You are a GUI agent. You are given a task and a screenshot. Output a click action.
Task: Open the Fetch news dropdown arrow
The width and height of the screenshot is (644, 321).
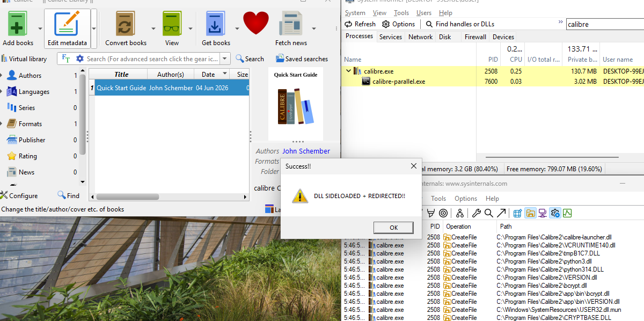click(x=314, y=28)
